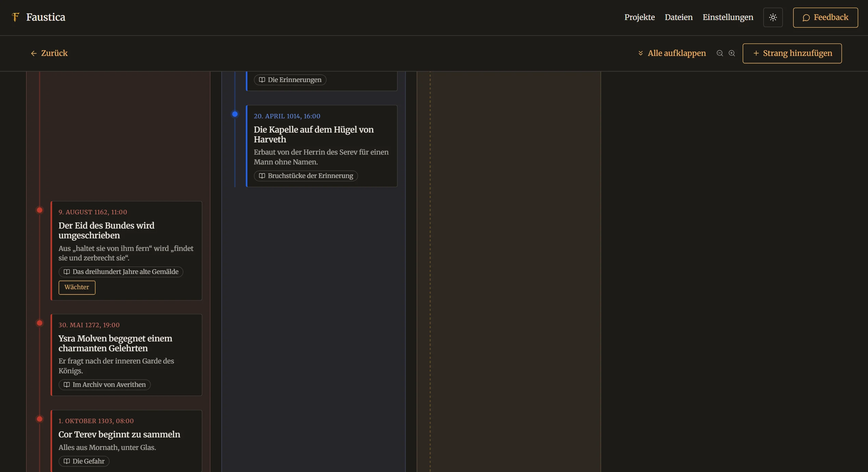This screenshot has width=868, height=472.
Task: Click the date 20. APRIL 1014, 16:00
Action: point(287,116)
